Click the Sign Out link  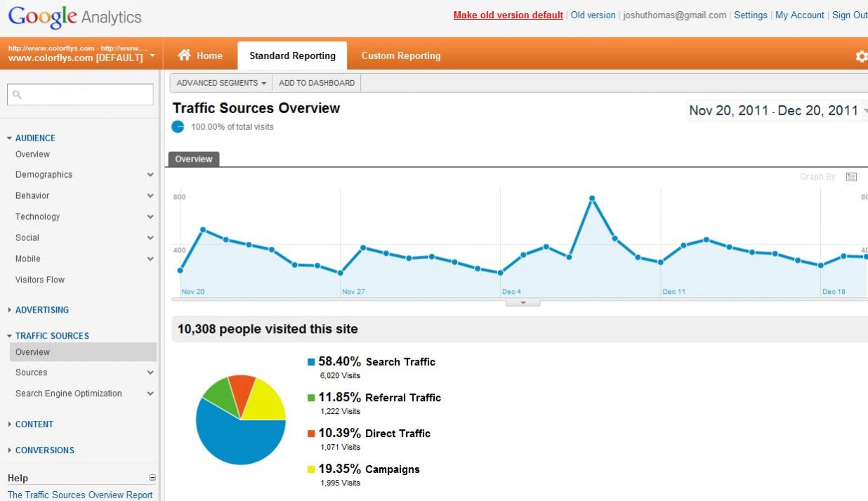click(850, 15)
